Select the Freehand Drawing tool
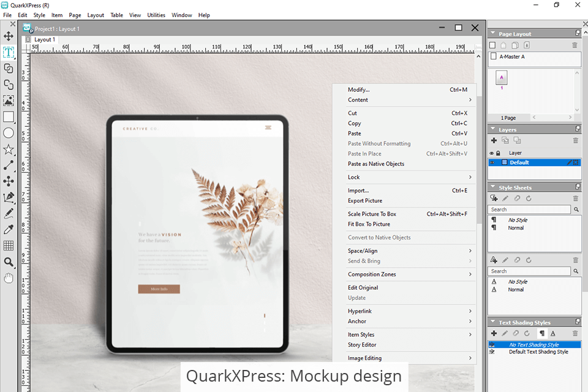 tap(8, 213)
